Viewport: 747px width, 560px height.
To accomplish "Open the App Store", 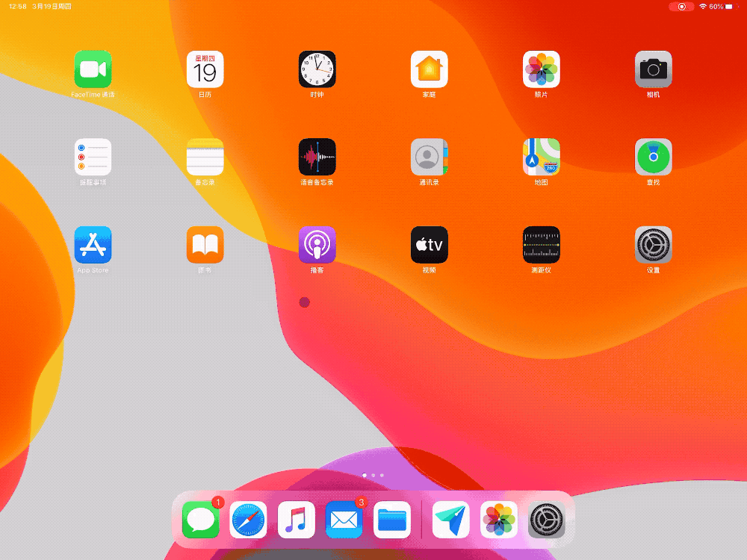I will point(93,244).
